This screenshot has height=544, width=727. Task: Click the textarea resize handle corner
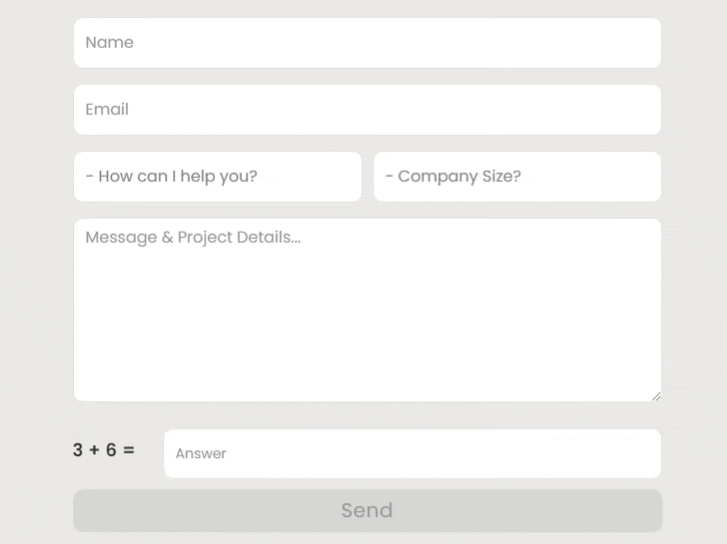coord(656,396)
